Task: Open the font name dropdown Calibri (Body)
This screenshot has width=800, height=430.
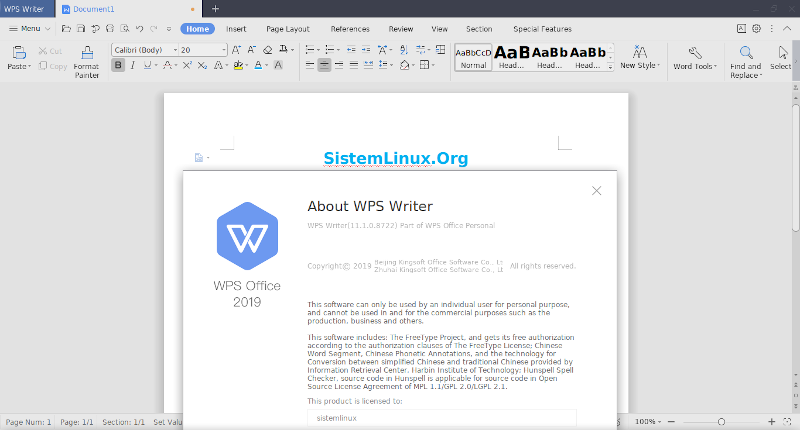Action: (175, 50)
